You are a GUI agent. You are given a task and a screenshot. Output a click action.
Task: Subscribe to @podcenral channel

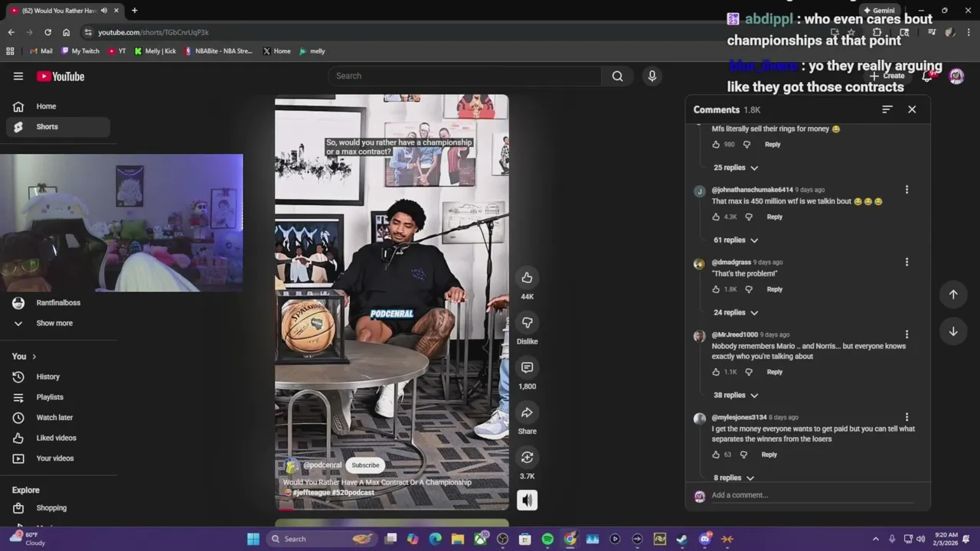coord(365,465)
